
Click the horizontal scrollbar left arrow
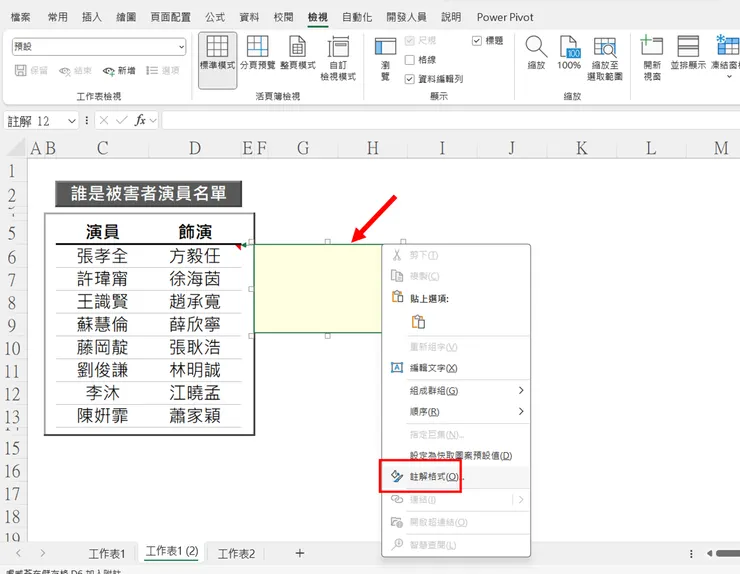pos(709,553)
